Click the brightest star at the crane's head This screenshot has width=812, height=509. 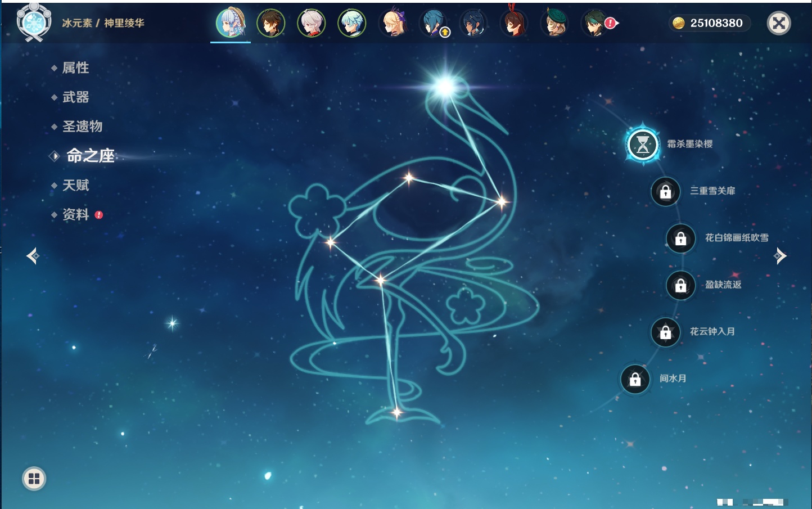point(444,86)
